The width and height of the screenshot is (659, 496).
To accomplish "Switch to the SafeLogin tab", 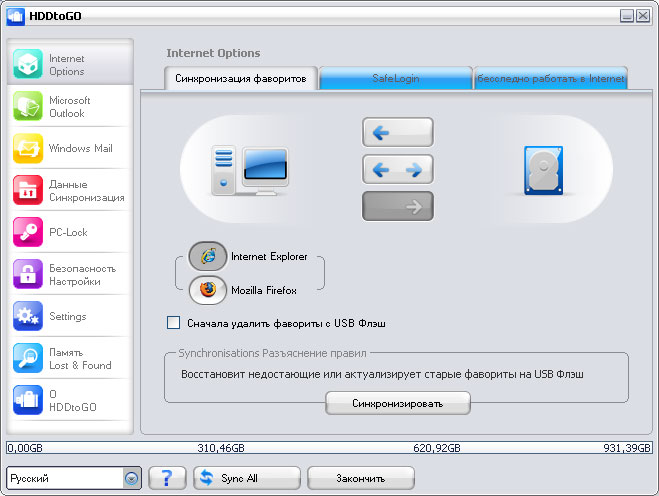I will 395,78.
